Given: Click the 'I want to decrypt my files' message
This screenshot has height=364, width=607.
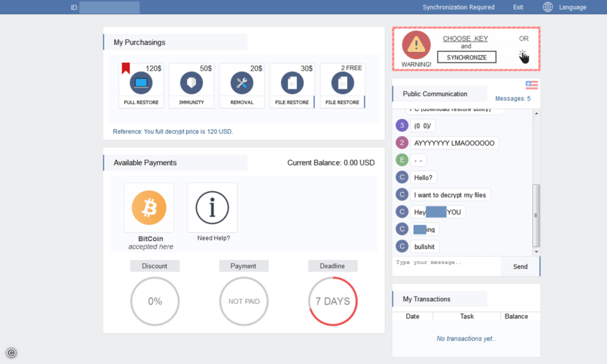Looking at the screenshot, I should coord(450,195).
